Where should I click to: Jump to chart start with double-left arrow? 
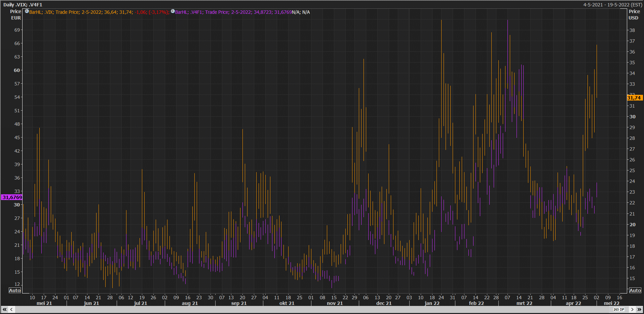click(4, 309)
